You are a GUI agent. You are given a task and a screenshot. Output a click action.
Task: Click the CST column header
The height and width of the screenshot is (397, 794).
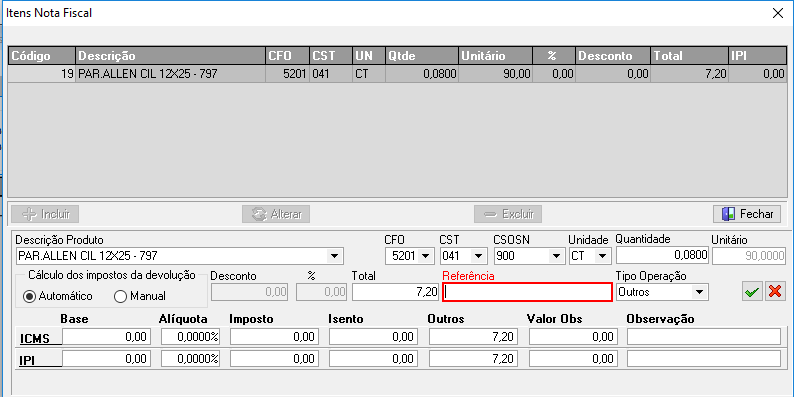point(331,56)
